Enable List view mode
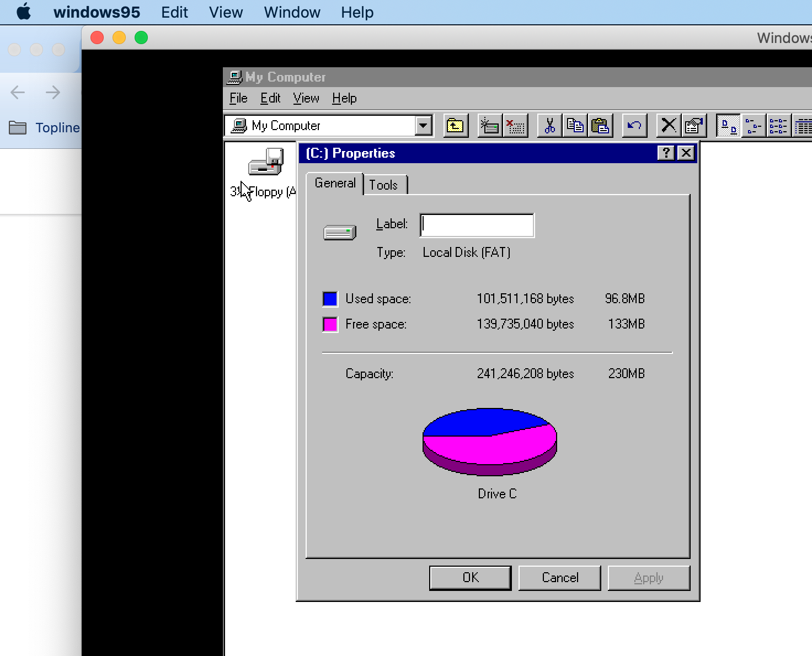 tap(778, 125)
